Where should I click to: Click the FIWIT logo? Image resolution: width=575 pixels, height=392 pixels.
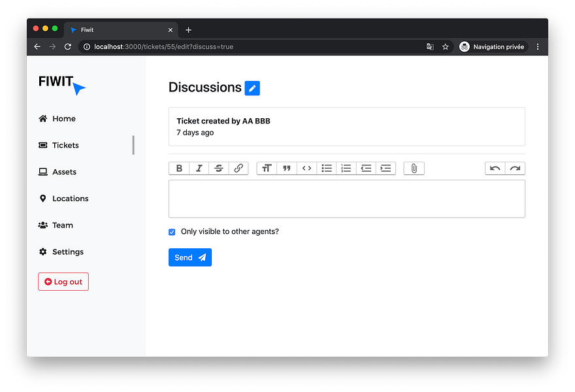coord(61,84)
